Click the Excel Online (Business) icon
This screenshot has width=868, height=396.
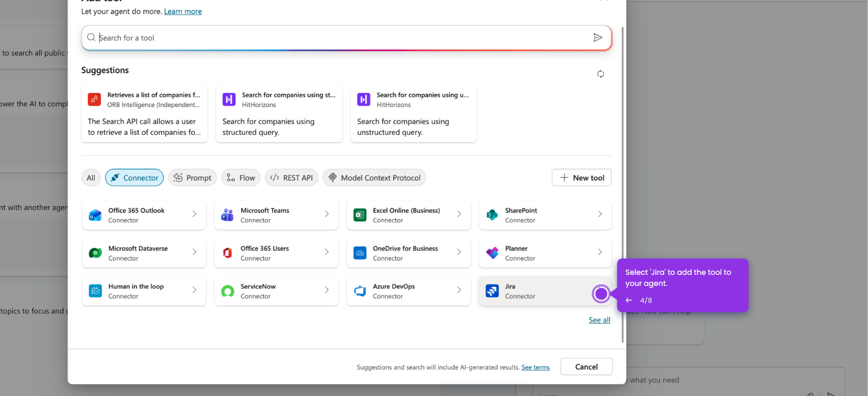tap(360, 215)
